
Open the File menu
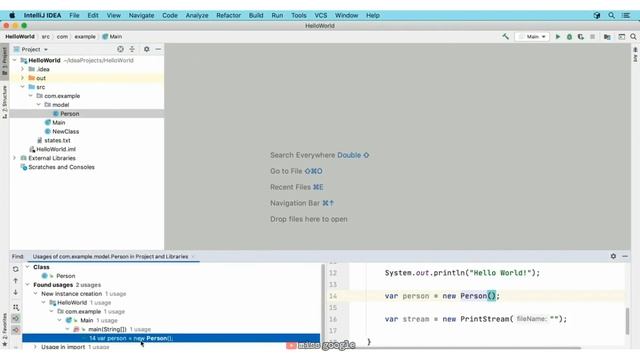tap(74, 15)
